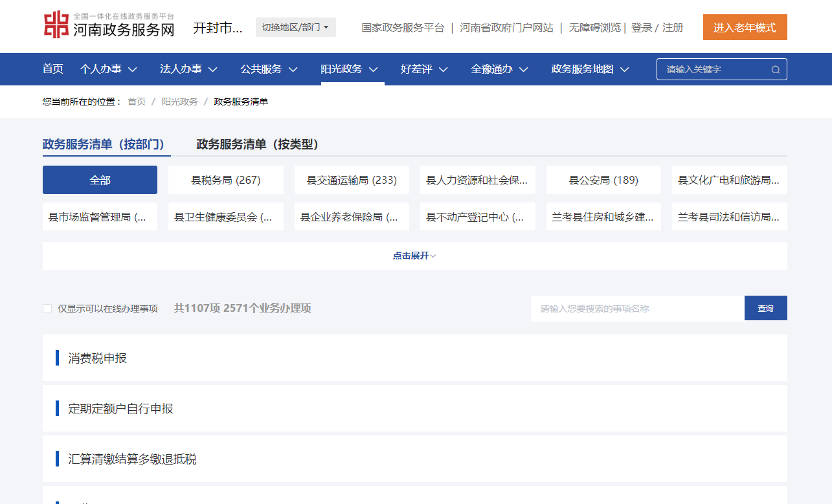This screenshot has height=504, width=832.
Task: Click 点击展开 to expand the department list
Action: 414,256
